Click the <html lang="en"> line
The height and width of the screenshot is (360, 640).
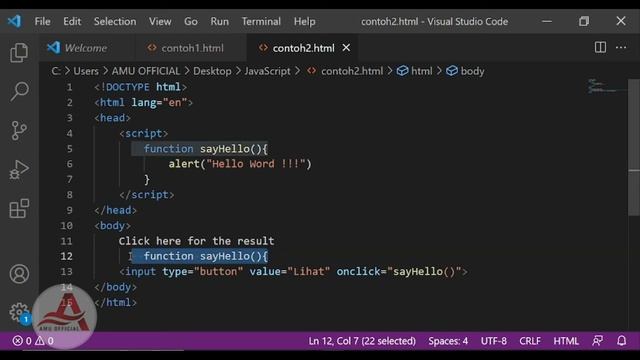143,102
